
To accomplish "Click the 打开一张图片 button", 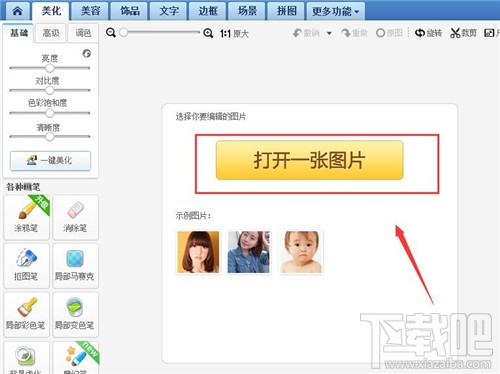I will (310, 160).
